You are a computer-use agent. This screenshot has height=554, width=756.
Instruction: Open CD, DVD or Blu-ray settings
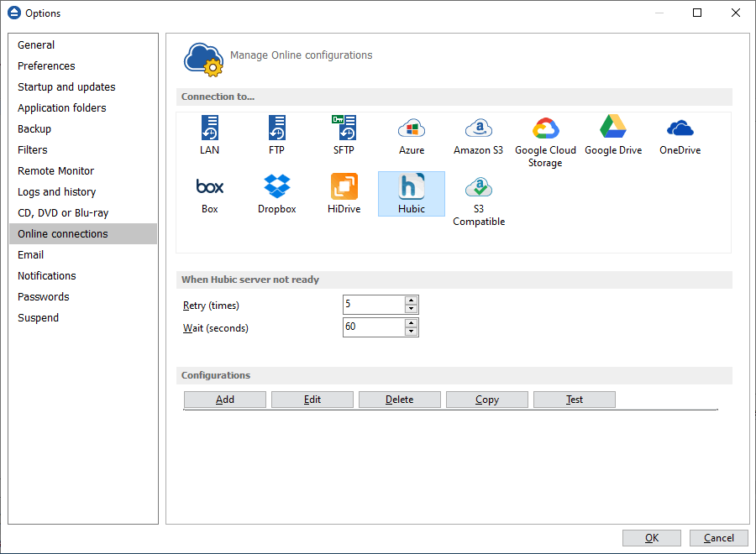pyautogui.click(x=83, y=213)
